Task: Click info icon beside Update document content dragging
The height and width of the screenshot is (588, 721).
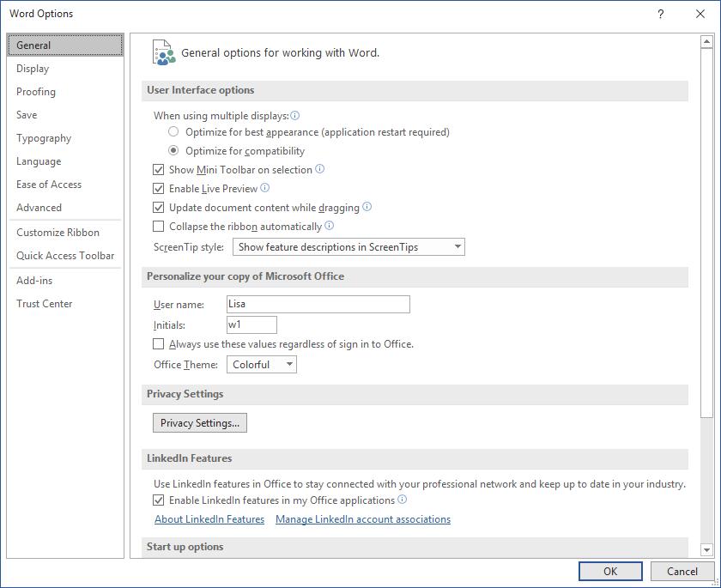Action: click(x=367, y=206)
